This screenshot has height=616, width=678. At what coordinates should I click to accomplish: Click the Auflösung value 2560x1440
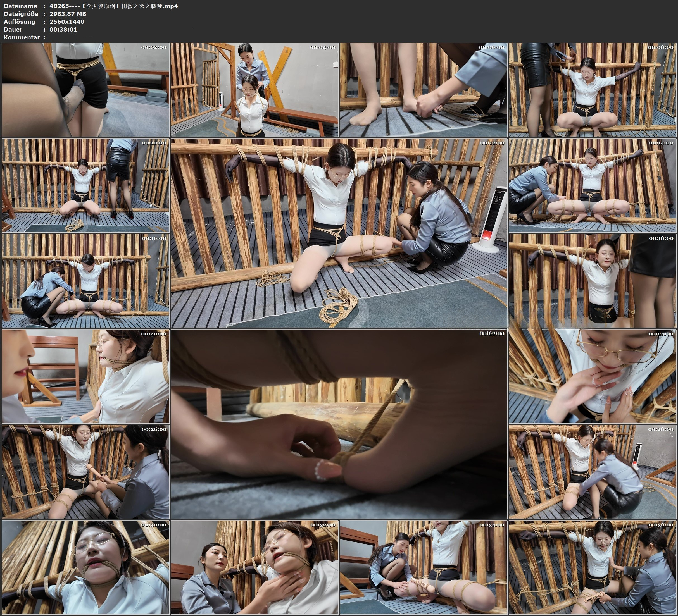point(66,22)
